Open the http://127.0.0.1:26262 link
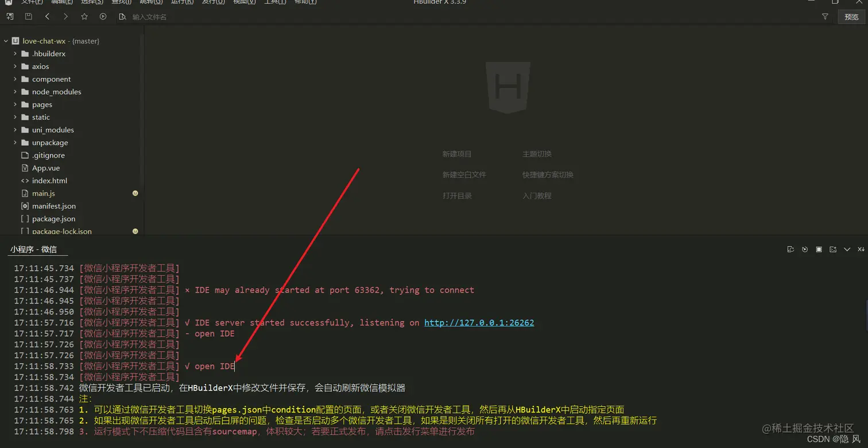The image size is (868, 448). 479,322
